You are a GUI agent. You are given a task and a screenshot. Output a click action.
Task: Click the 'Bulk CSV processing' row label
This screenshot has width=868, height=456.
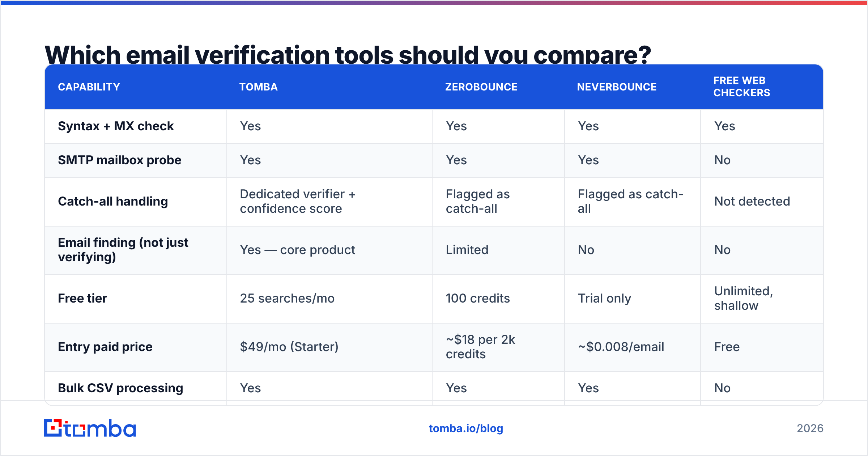click(x=120, y=388)
